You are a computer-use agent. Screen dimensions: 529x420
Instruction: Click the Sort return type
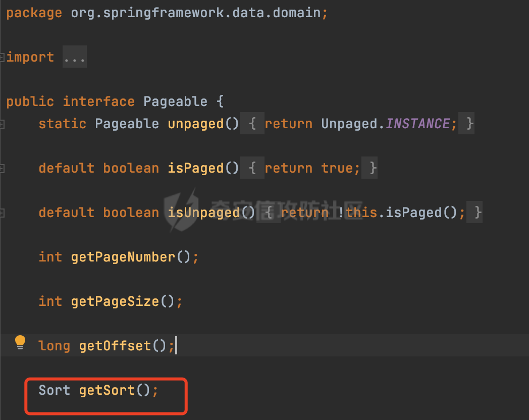(55, 390)
